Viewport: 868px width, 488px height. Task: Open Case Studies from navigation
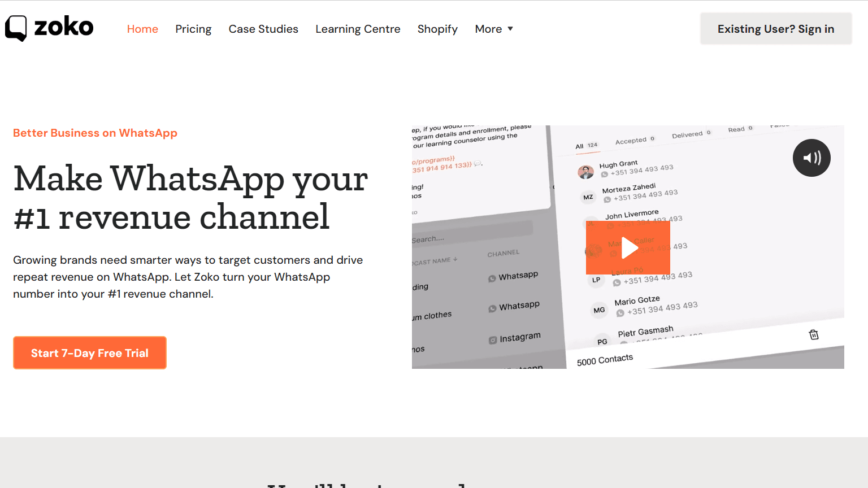click(x=263, y=29)
